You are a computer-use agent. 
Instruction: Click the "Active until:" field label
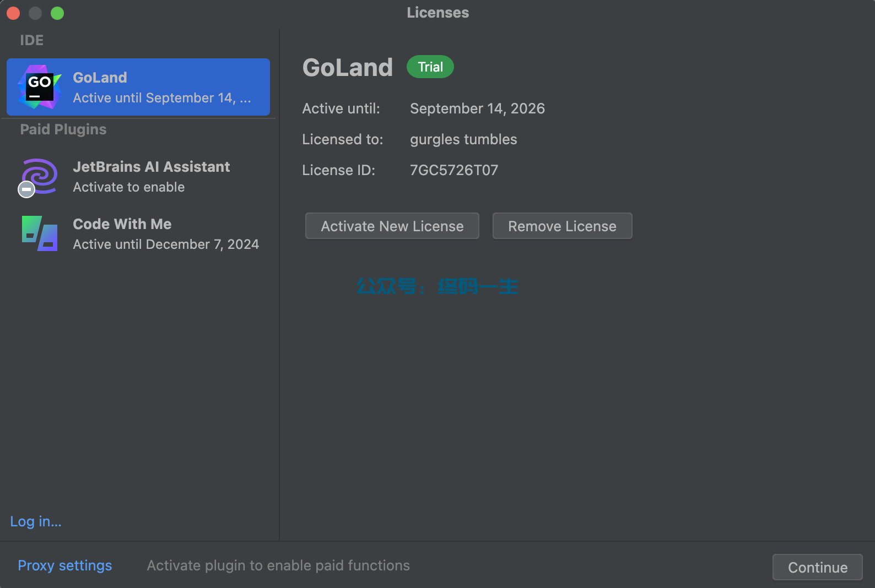point(341,108)
